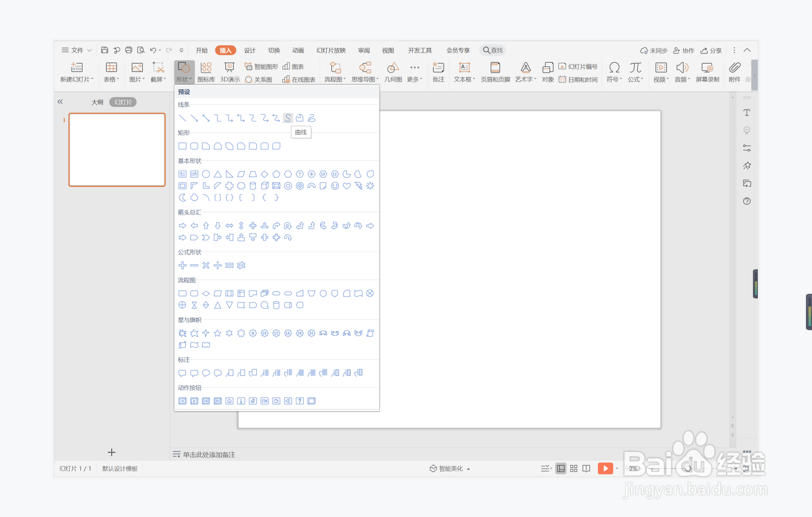Image resolution: width=812 pixels, height=517 pixels.
Task: Click the 未同步 sync status button
Action: (x=654, y=51)
